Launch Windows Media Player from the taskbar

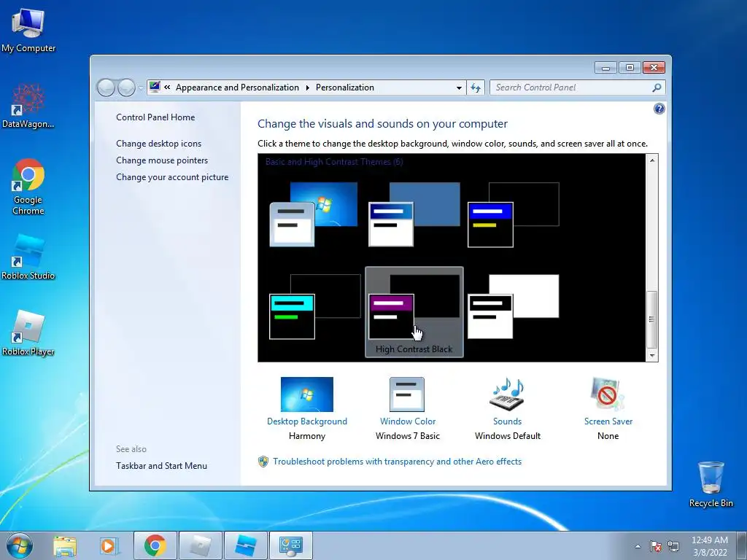coord(109,546)
